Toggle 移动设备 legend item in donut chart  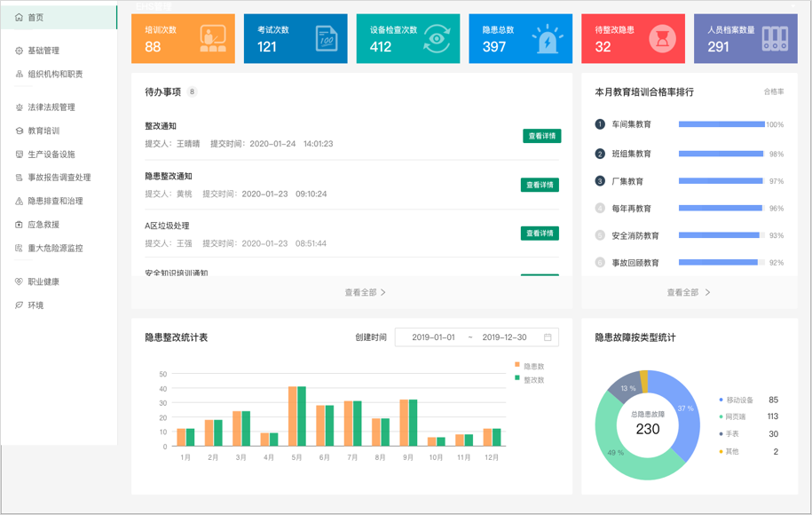738,400
